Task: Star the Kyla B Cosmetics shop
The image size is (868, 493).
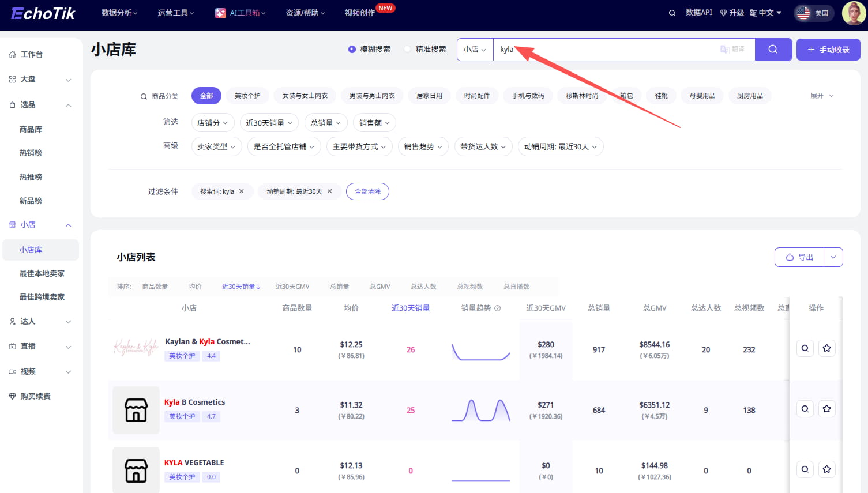Action: 826,409
